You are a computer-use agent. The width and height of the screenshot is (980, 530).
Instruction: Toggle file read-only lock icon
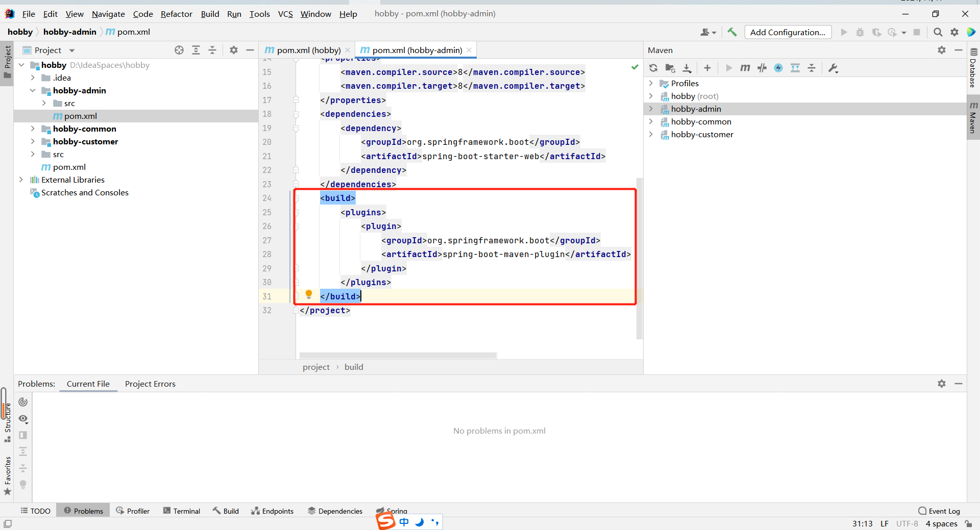tap(968, 524)
